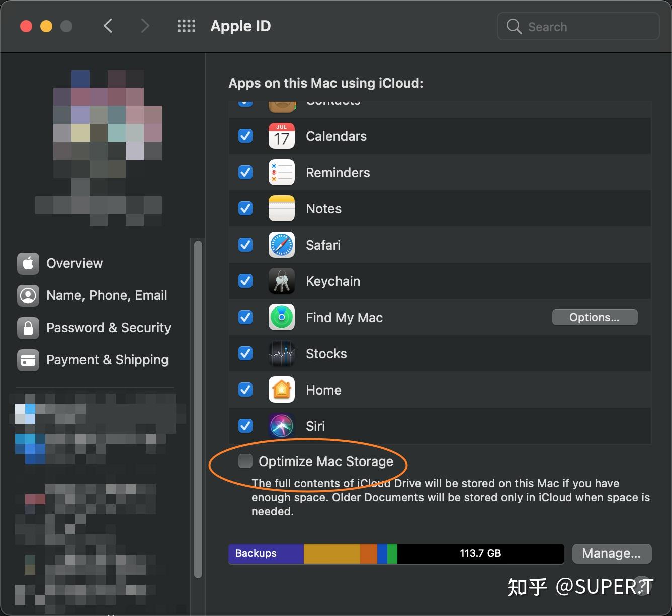The width and height of the screenshot is (672, 616).
Task: Click the green storage bar segment
Action: (392, 554)
